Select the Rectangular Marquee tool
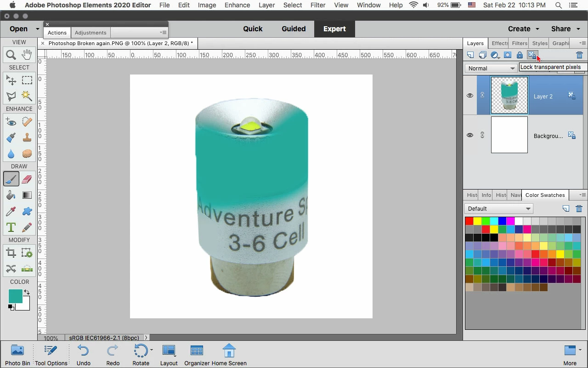This screenshot has height=368, width=588. [x=27, y=80]
